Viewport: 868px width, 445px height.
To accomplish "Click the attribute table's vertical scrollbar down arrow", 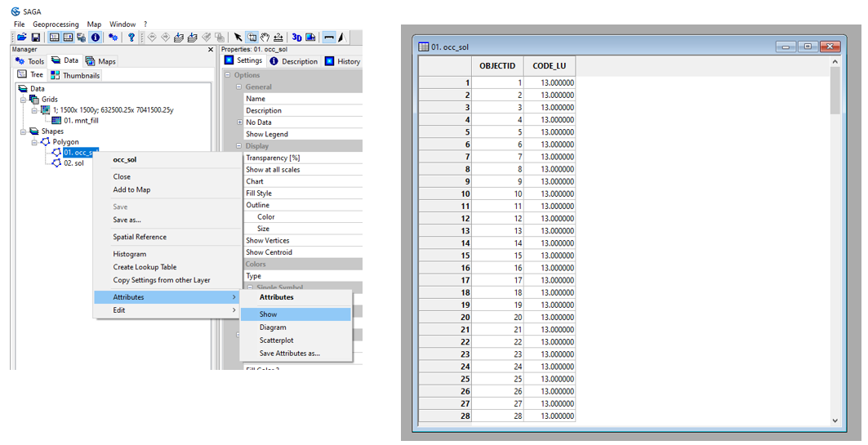I will (x=835, y=420).
